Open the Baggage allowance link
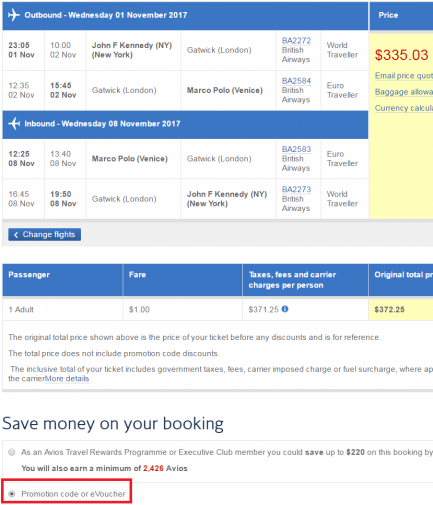This screenshot has height=505, width=433. click(x=404, y=92)
